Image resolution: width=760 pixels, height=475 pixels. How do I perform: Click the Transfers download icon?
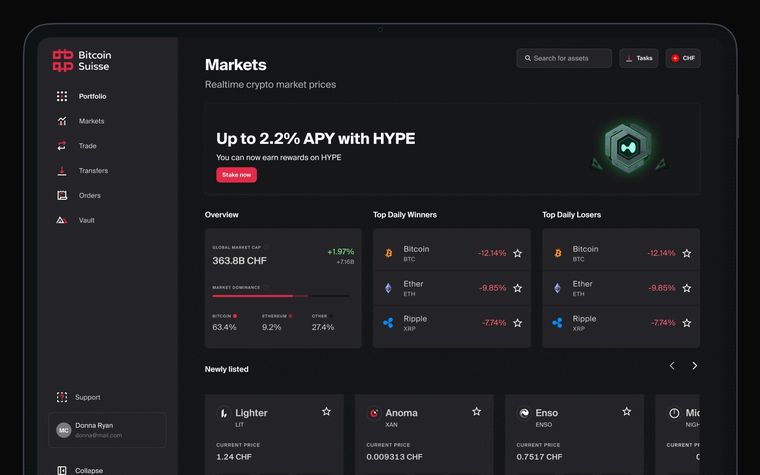(x=62, y=171)
